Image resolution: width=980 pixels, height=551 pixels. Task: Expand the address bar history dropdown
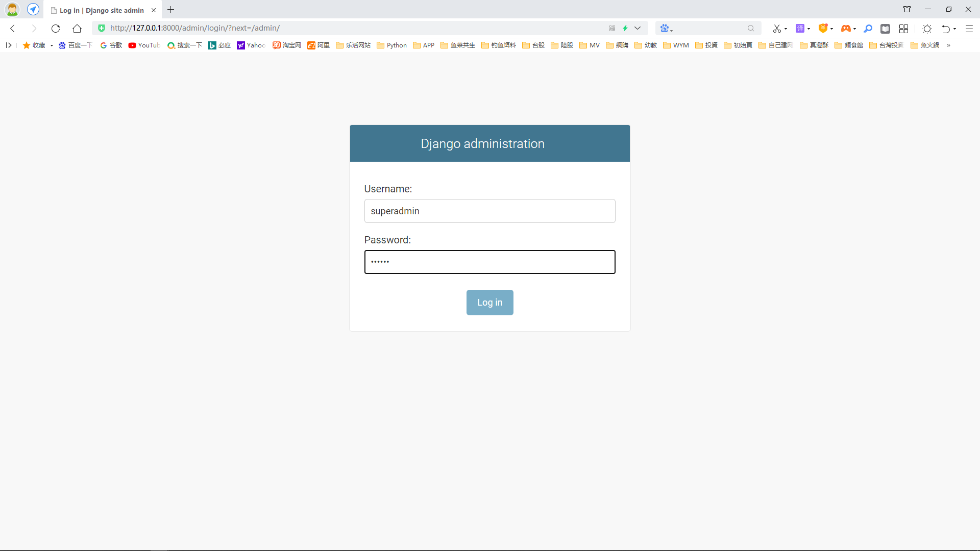click(638, 28)
